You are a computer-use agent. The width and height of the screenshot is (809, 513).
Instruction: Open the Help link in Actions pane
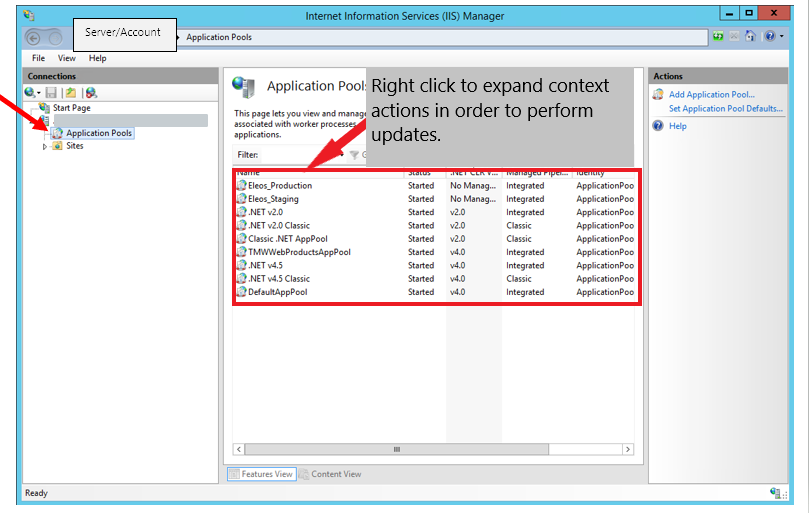pos(677,126)
